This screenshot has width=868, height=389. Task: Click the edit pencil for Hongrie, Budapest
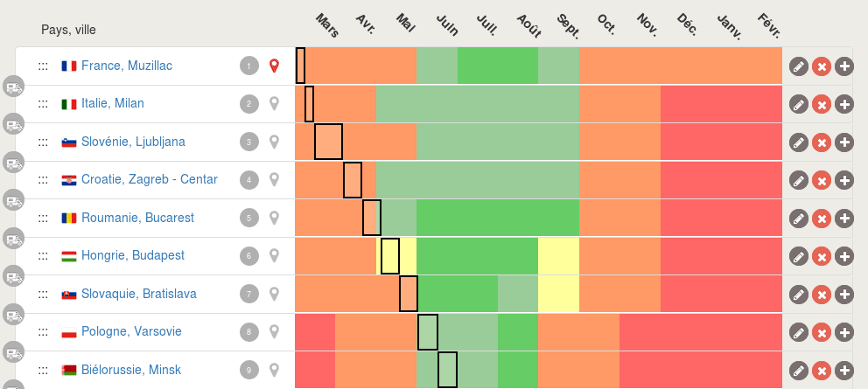[798, 256]
